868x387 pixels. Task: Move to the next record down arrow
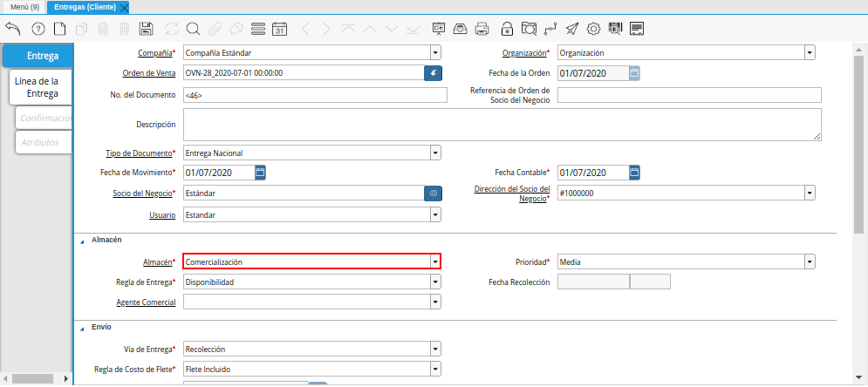392,29
